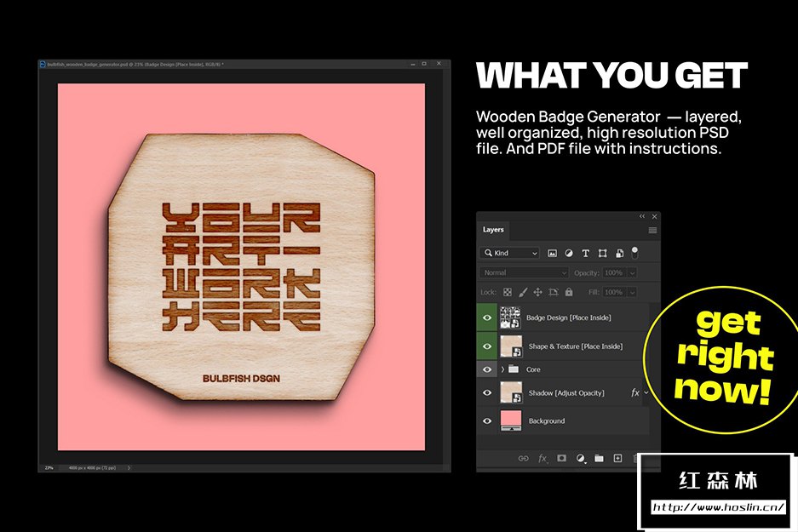Filter layers by type layers icon
This screenshot has width=798, height=532.
[x=585, y=254]
